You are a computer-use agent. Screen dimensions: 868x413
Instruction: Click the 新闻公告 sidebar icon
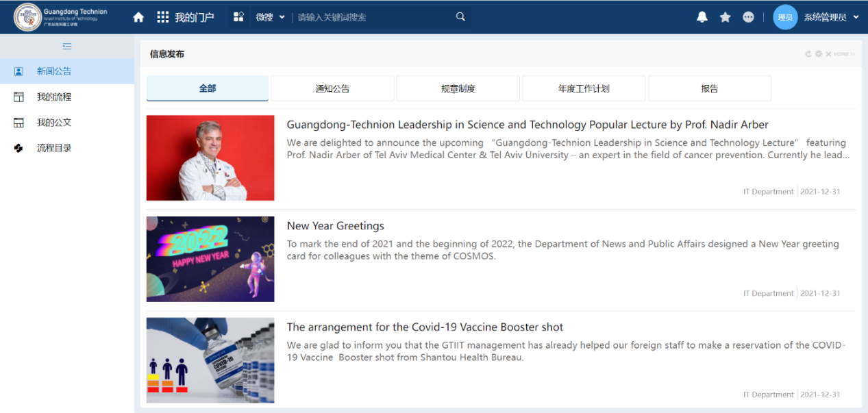[18, 71]
